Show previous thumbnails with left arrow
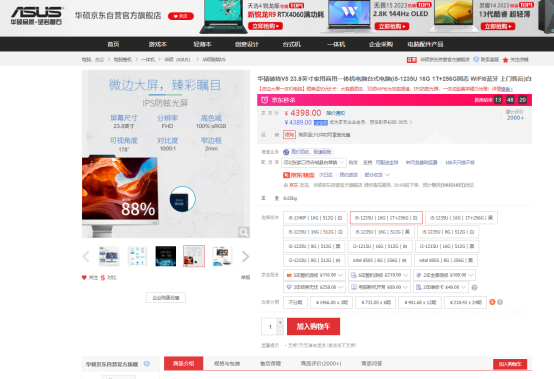The image size is (554, 379). point(86,256)
